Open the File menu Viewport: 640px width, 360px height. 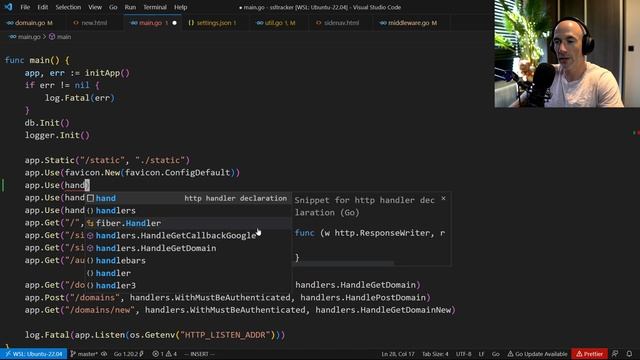(25, 7)
